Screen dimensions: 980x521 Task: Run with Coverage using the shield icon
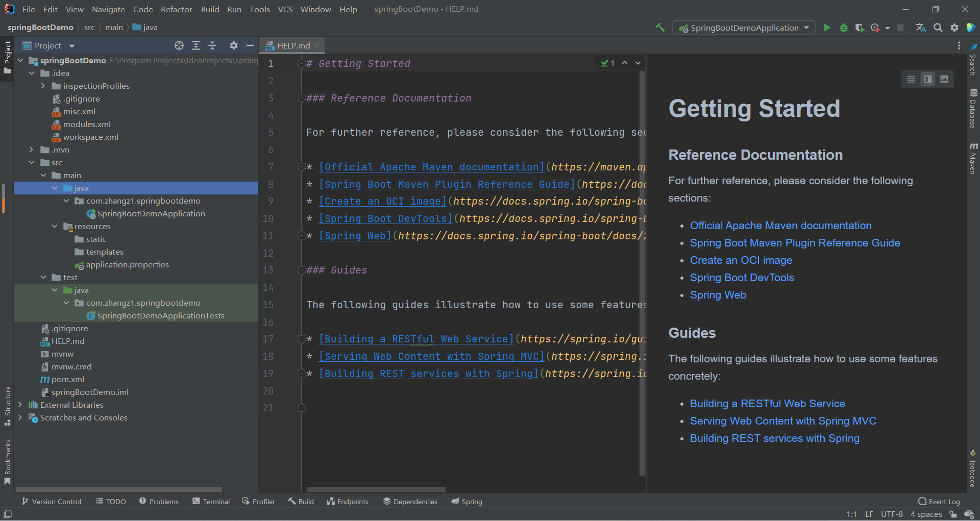tap(860, 28)
